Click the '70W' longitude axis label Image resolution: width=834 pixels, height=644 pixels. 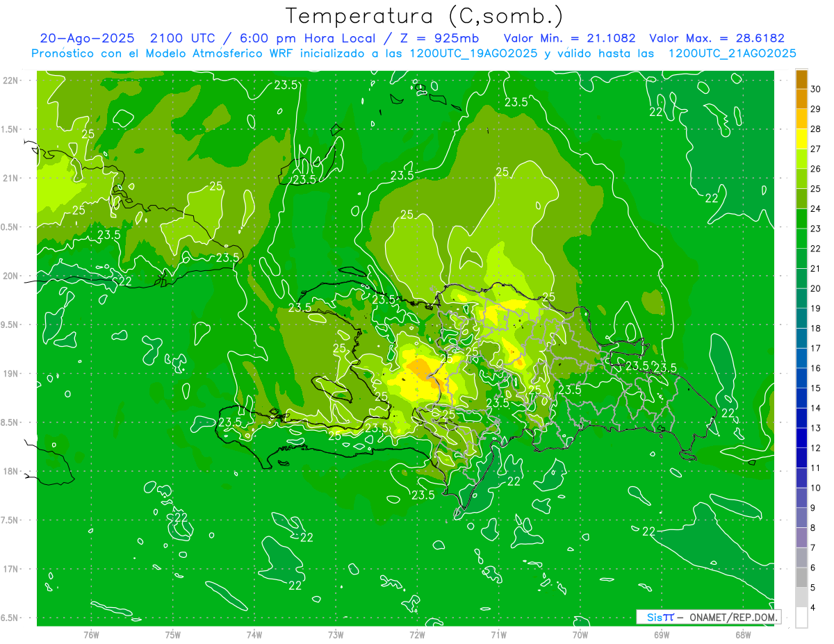tap(580, 635)
